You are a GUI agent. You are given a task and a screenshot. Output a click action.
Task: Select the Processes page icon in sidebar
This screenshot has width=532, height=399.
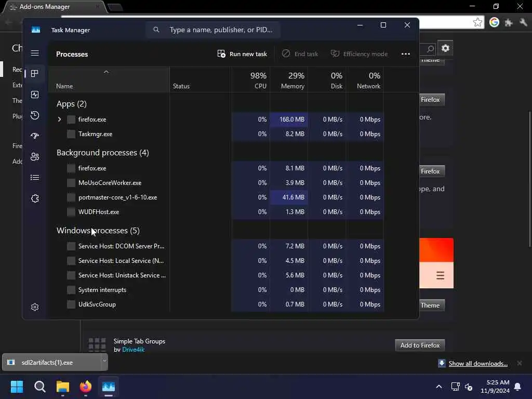pos(35,74)
